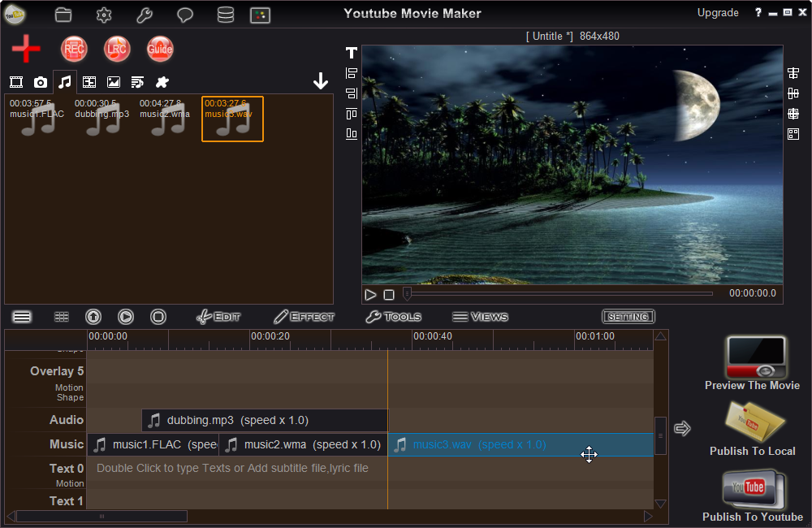Viewport: 812px width, 528px height.
Task: Click Publish To Local button
Action: tap(753, 429)
